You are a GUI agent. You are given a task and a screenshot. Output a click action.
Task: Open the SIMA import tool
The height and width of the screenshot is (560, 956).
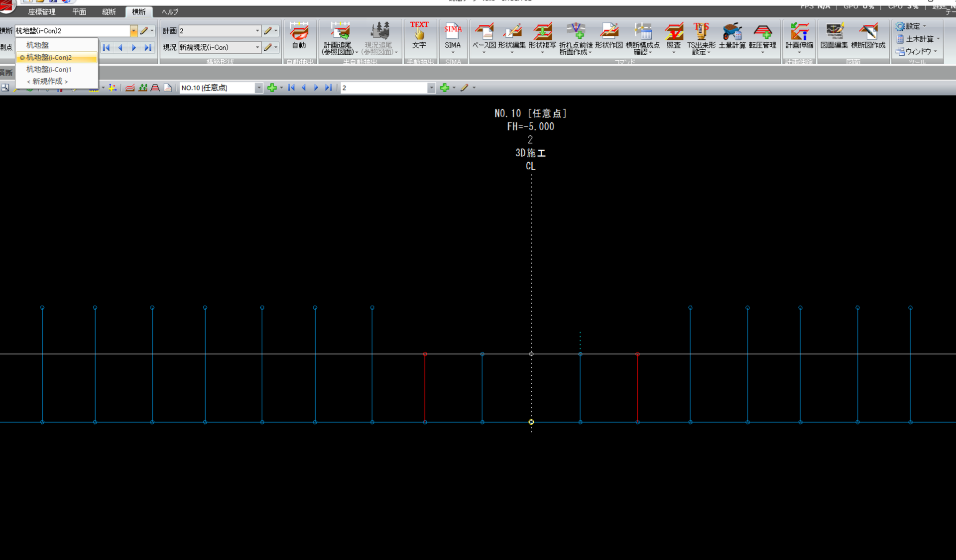[x=453, y=37]
